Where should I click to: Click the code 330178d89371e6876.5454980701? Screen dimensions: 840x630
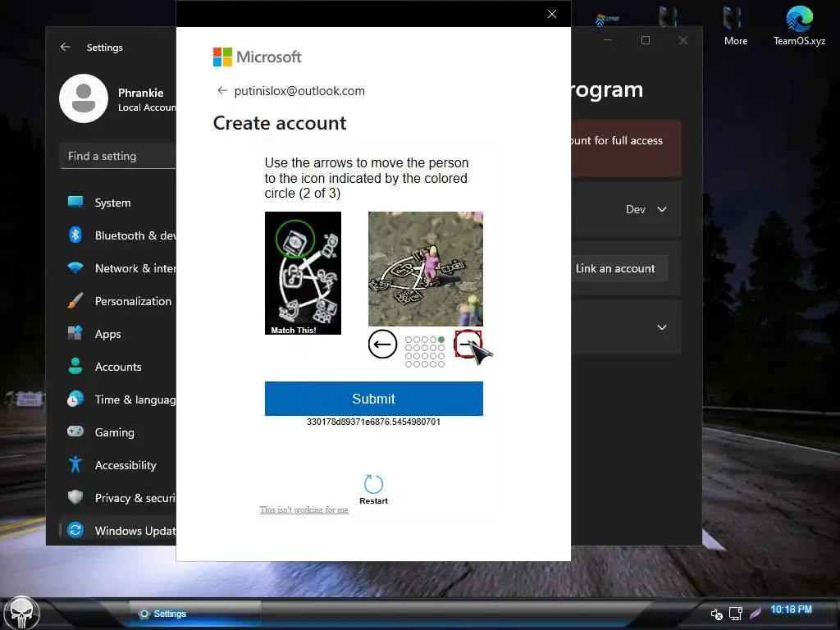tap(373, 422)
